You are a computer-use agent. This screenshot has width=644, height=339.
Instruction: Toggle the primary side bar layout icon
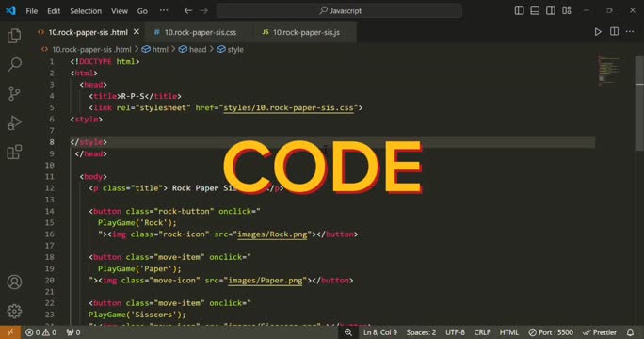tap(519, 10)
